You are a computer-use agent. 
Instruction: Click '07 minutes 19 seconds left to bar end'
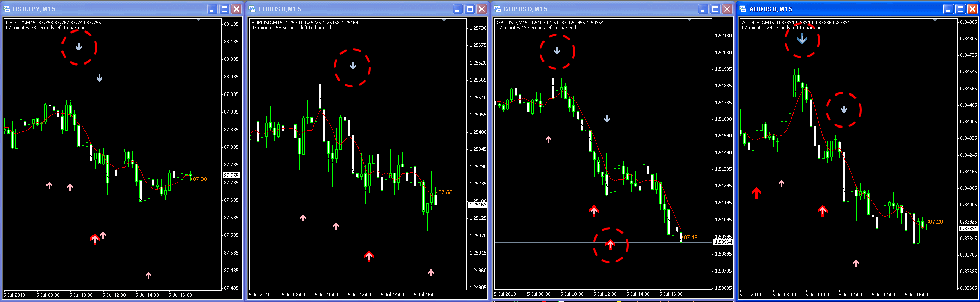[x=536, y=28]
